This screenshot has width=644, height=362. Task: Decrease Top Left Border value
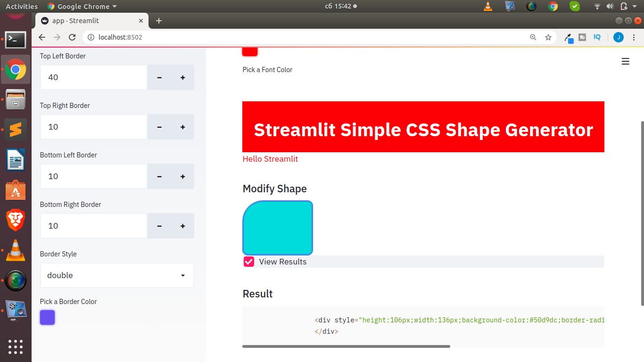(x=159, y=77)
